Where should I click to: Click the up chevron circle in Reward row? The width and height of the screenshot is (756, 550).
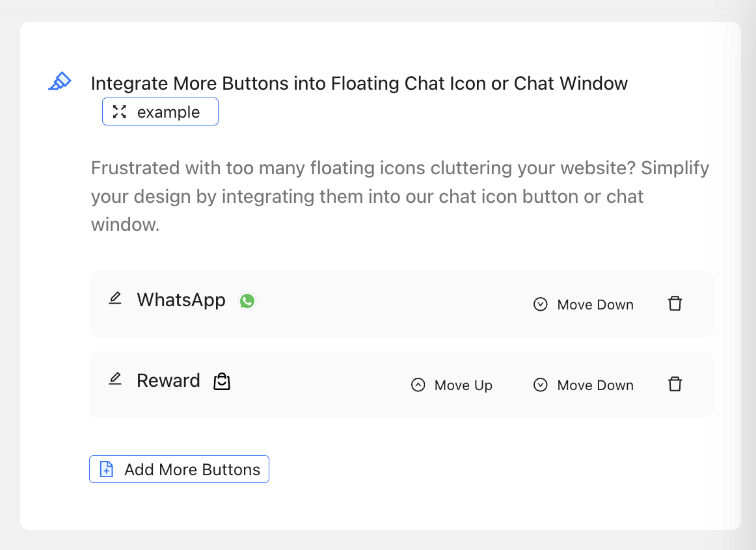418,385
